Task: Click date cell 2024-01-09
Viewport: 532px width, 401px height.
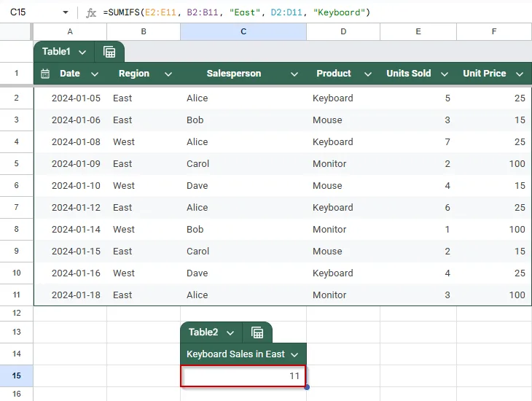Action: point(70,164)
